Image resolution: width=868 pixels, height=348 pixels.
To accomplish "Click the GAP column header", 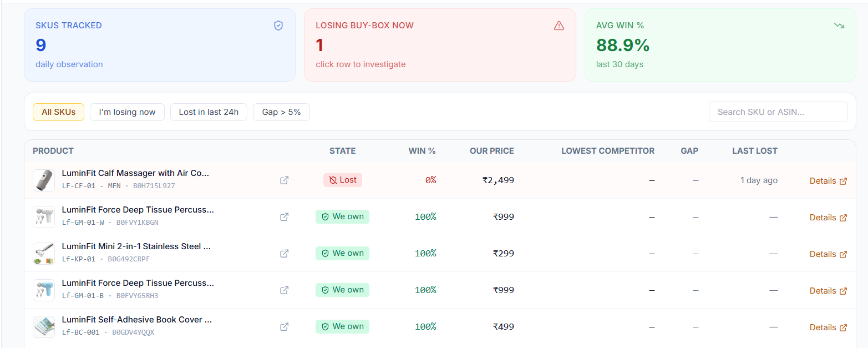I will click(689, 151).
